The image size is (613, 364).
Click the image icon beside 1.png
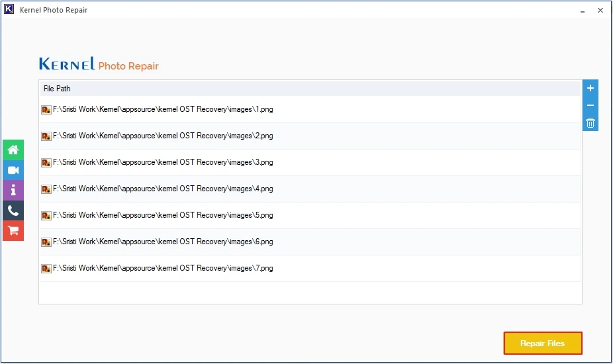tap(46, 110)
